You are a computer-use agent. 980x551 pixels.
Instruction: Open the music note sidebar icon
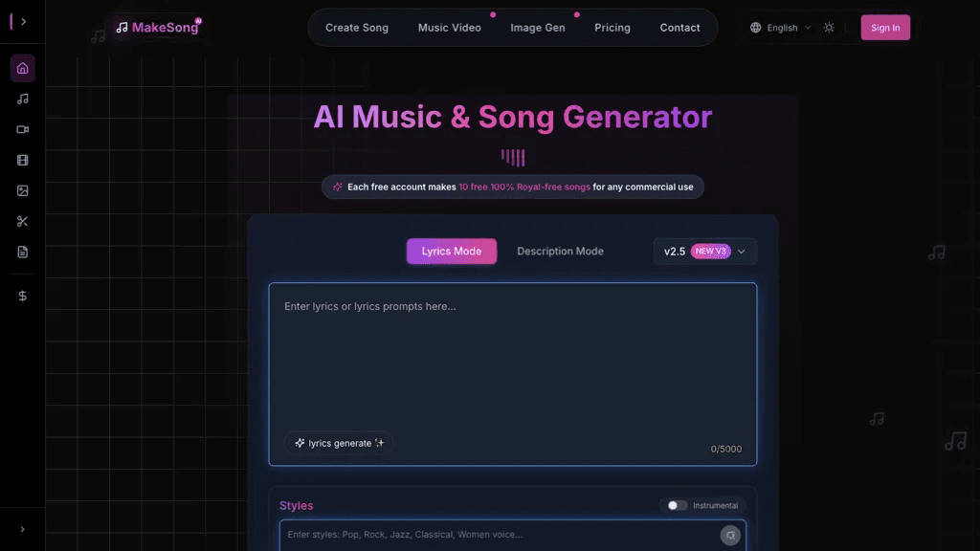pyautogui.click(x=23, y=99)
